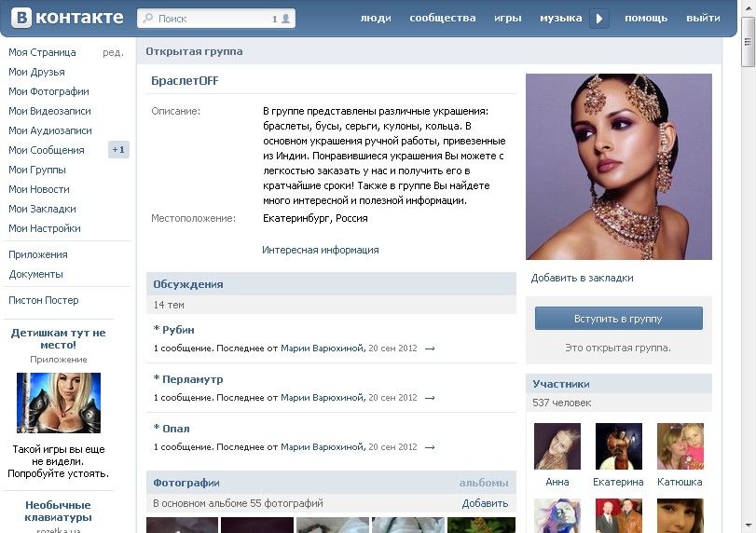Screen dimensions: 756x533
Task: Open the игры header menu
Action: tap(508, 19)
